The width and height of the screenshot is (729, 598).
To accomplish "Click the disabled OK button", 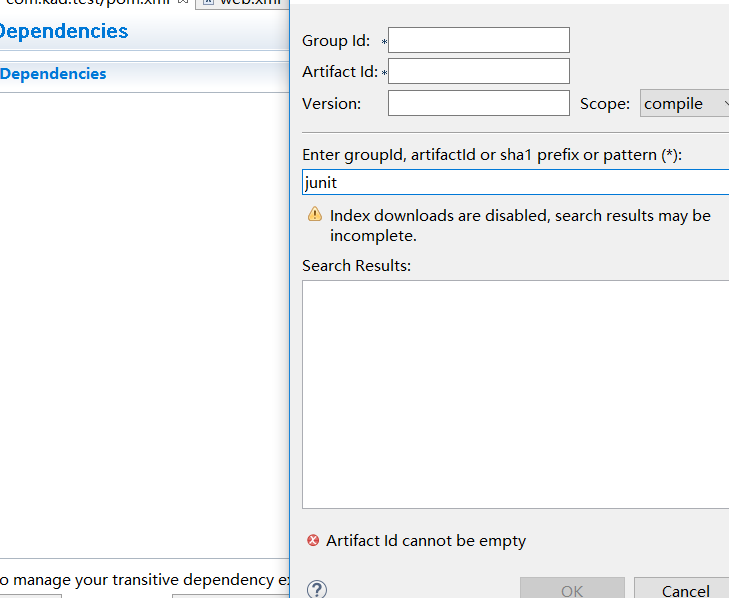I will pyautogui.click(x=572, y=588).
